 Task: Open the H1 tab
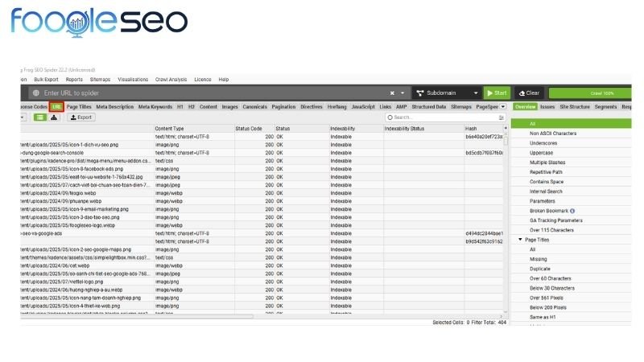[180, 107]
